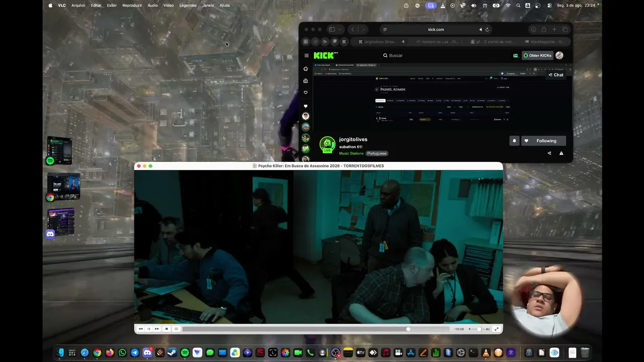Open Spotify from the Dock

[x=185, y=353]
